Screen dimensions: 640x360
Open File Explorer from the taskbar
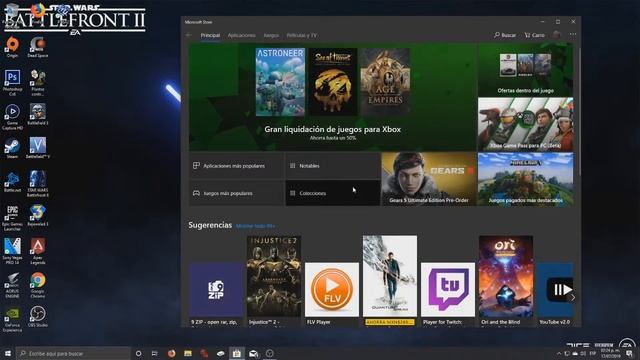coord(188,353)
